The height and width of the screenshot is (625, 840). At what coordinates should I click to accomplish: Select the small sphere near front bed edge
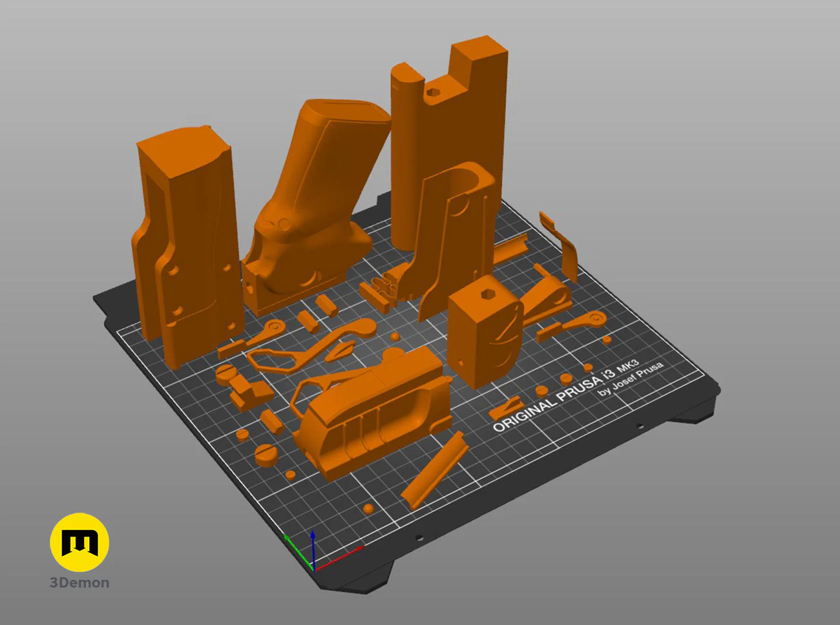click(368, 509)
